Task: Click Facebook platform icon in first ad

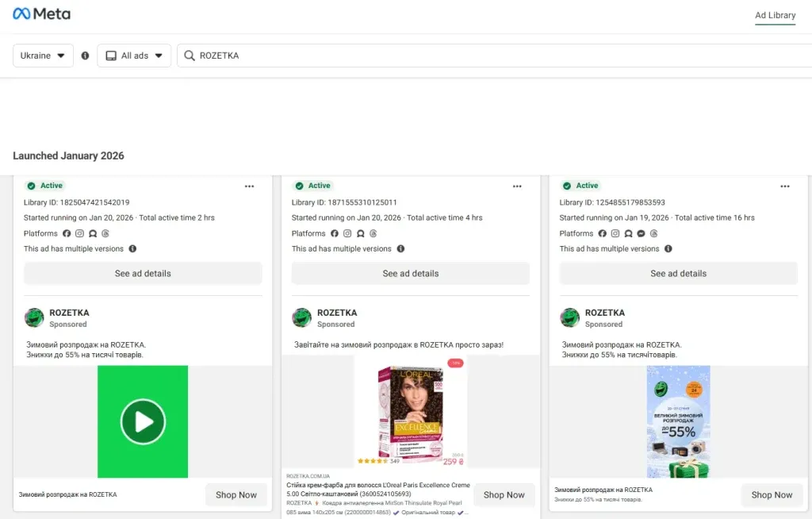Action: pyautogui.click(x=67, y=233)
